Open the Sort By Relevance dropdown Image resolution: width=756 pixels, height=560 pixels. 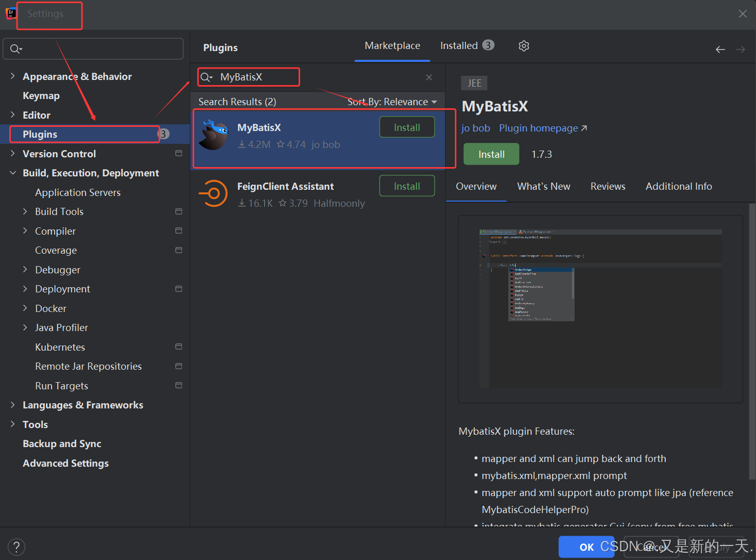tap(392, 102)
